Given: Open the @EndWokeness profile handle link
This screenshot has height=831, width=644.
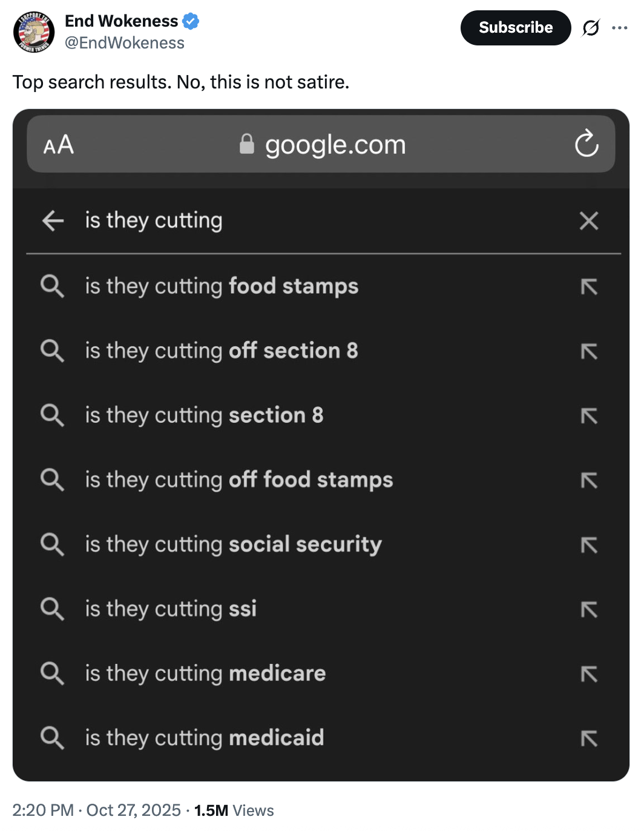Looking at the screenshot, I should tap(124, 42).
